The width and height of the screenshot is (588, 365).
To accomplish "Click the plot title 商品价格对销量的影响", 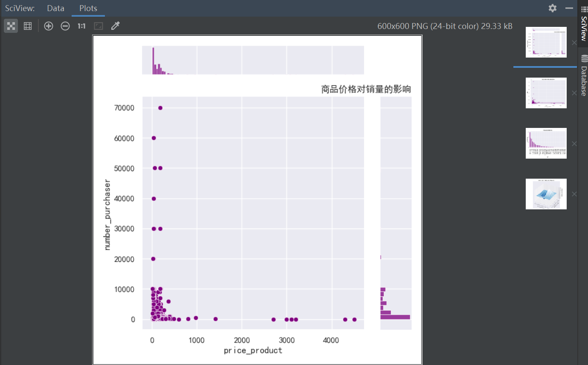I will pyautogui.click(x=366, y=89).
